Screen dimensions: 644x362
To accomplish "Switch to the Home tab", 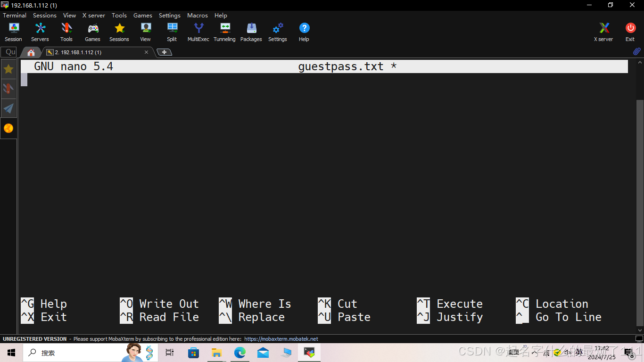I will pyautogui.click(x=31, y=52).
